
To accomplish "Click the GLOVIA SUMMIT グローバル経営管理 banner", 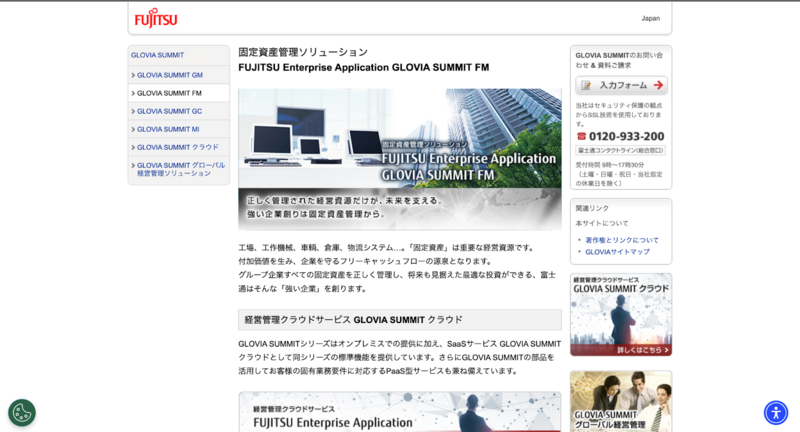I will point(621,401).
